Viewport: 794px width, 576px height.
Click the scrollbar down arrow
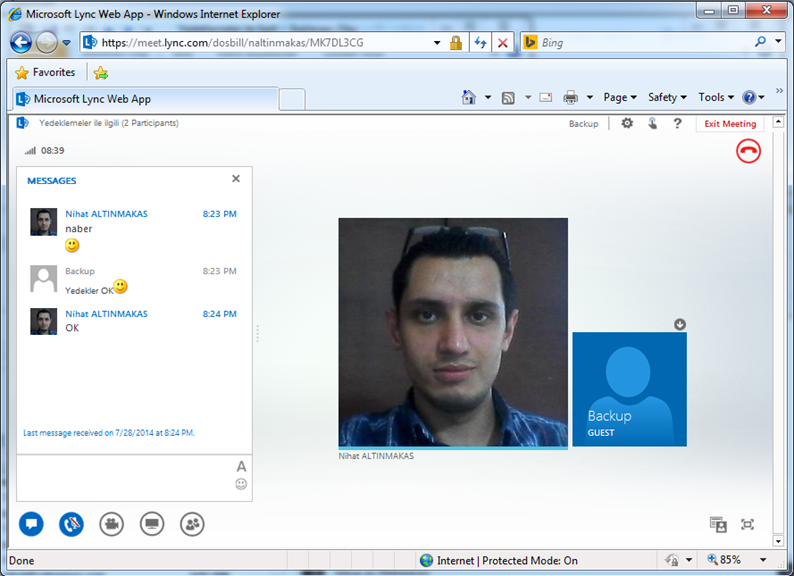point(778,542)
